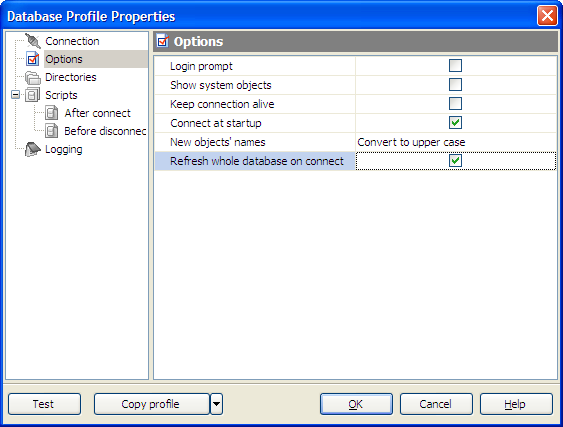The height and width of the screenshot is (427, 563).
Task: Open the After connect script page
Action: tap(97, 113)
